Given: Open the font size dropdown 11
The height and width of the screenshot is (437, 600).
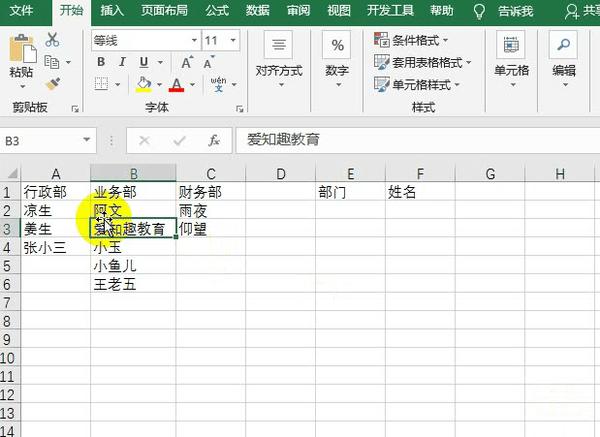Looking at the screenshot, I should point(233,40).
